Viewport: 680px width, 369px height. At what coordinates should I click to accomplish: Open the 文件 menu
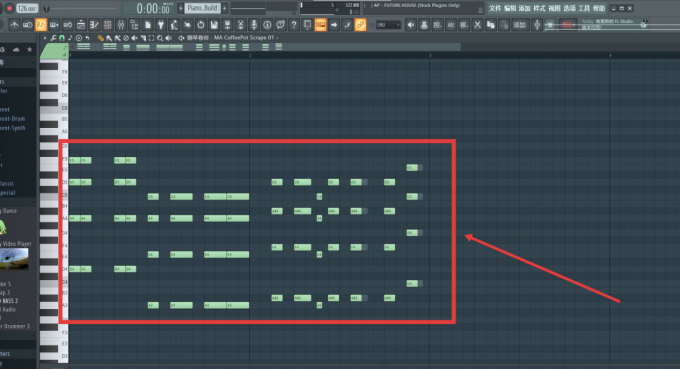pos(495,8)
